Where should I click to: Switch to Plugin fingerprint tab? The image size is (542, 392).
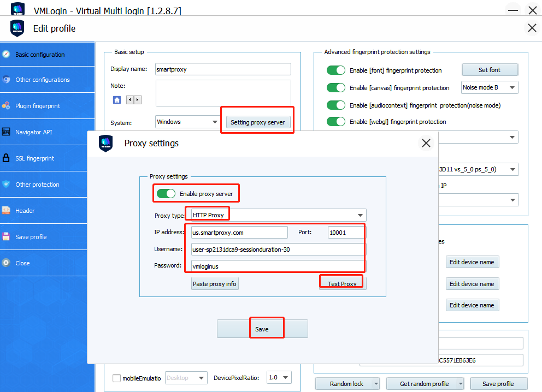(48, 106)
